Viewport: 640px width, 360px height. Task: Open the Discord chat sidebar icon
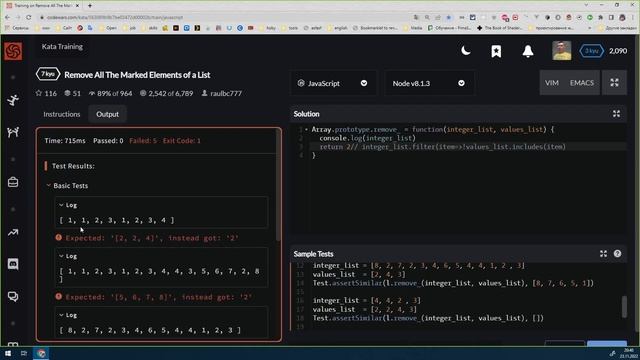tap(13, 264)
